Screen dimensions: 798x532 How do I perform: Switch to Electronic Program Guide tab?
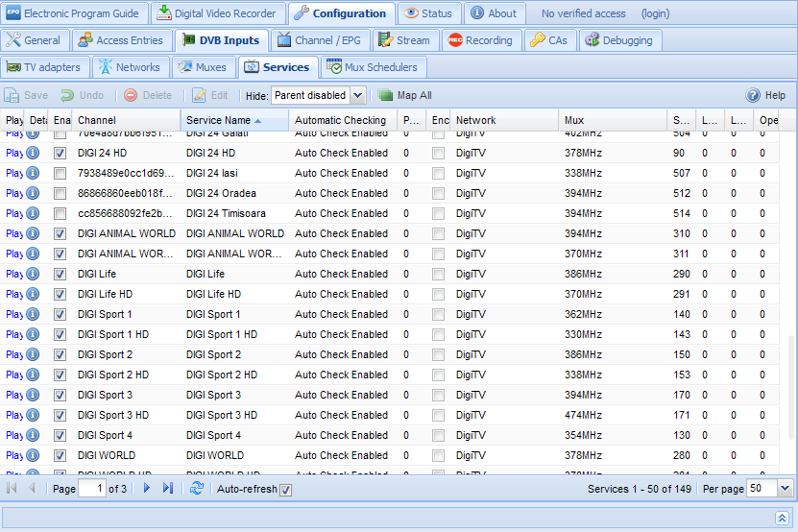[74, 13]
